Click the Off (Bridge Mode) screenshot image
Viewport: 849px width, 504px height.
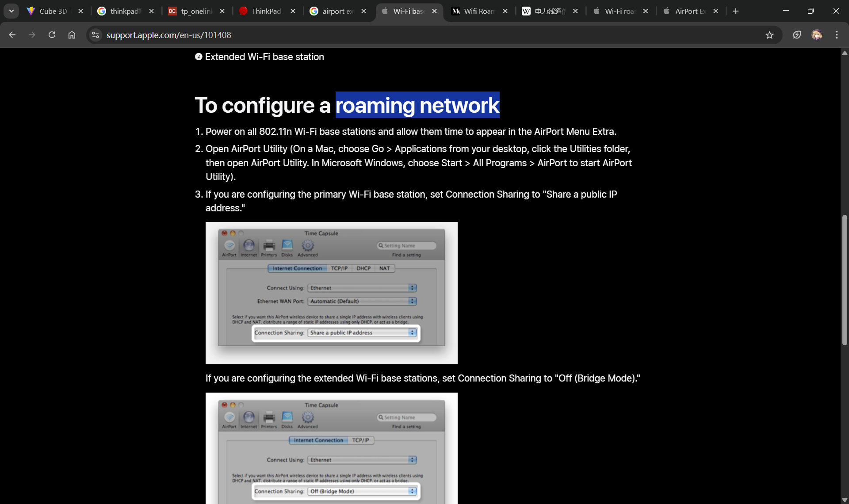click(x=331, y=447)
